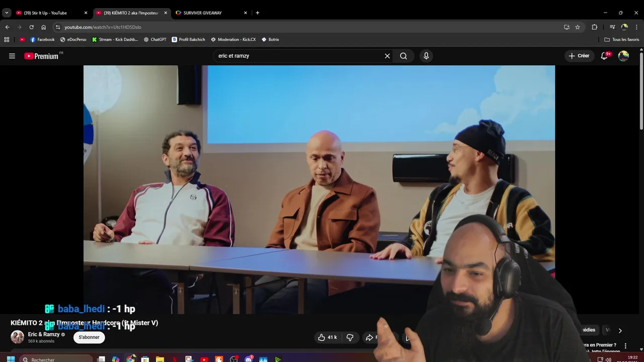Select the KIÉMITO 2 aka l'Imposteur tab
Screen dimensions: 644x362
pyautogui.click(x=131, y=13)
